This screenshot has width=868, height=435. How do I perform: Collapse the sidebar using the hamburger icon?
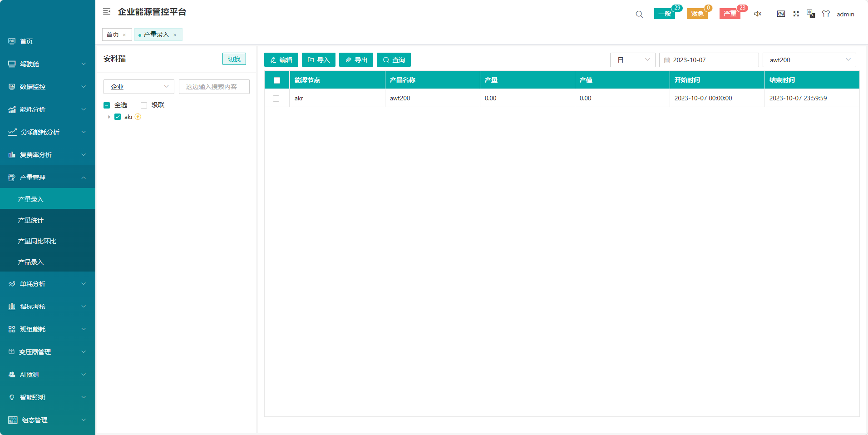pyautogui.click(x=107, y=12)
